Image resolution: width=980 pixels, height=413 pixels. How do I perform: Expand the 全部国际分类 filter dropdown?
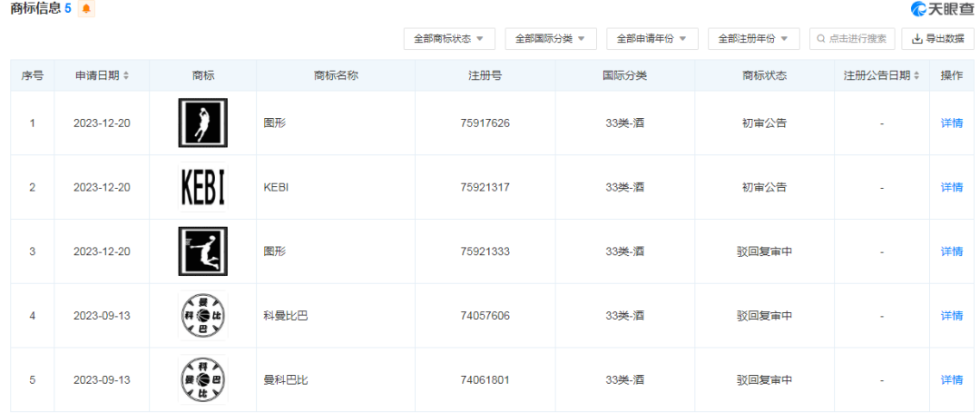(551, 39)
